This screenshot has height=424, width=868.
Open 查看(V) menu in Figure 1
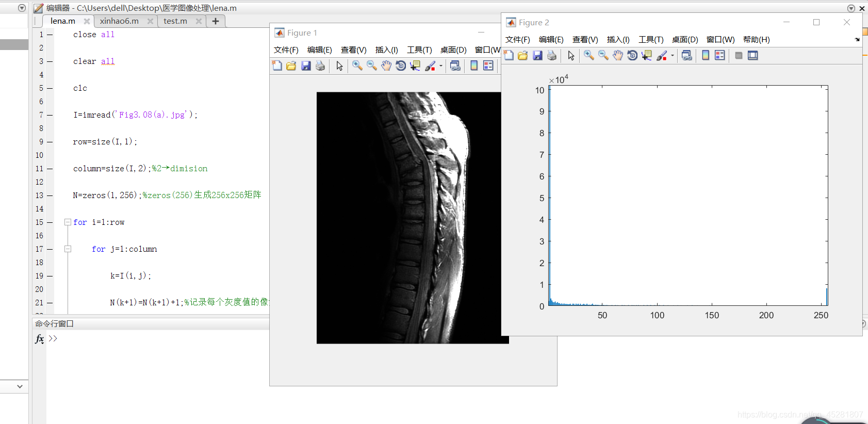353,50
